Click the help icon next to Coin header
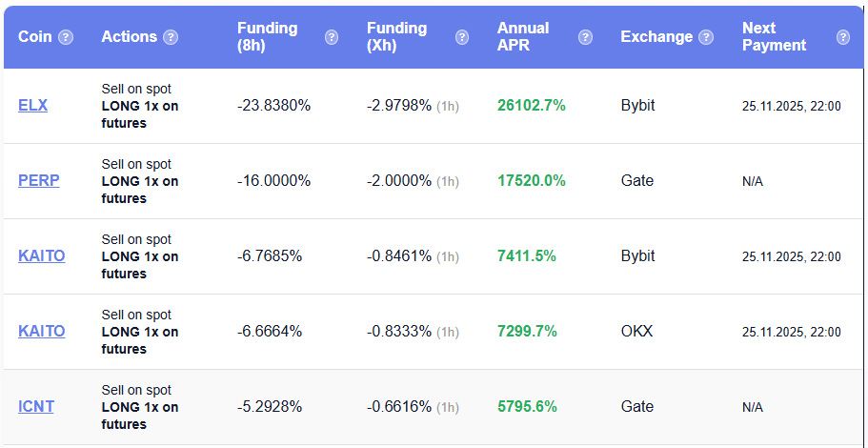868x448 pixels. (x=66, y=37)
